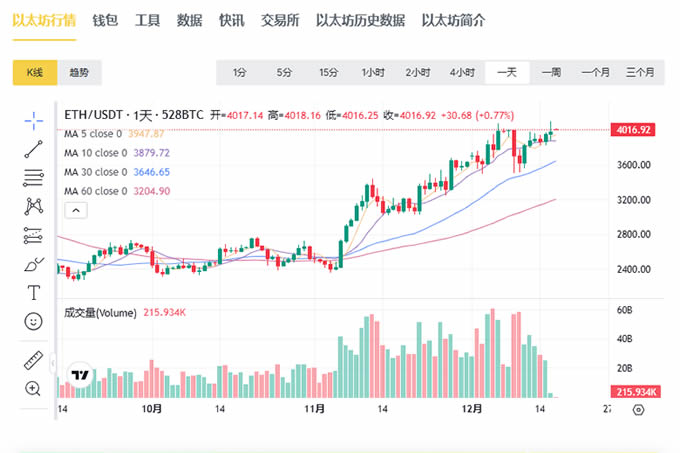Viewport: 680px width, 453px height.
Task: Open chart settings gear icon
Action: coord(638,410)
